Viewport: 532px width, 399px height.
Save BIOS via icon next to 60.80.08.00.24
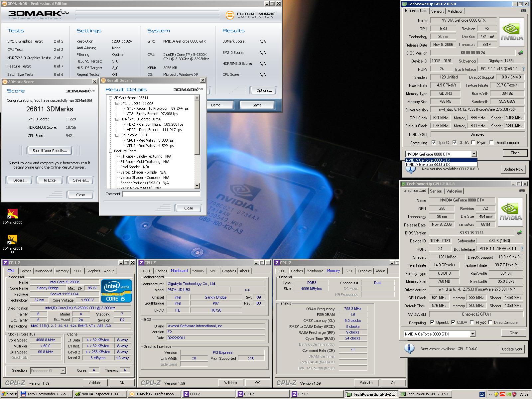click(x=521, y=53)
